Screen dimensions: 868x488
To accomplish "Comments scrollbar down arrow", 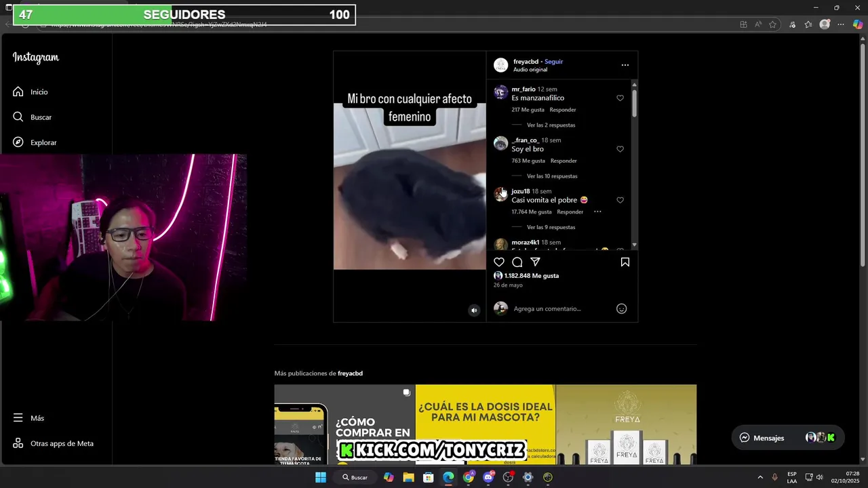I will pyautogui.click(x=634, y=245).
